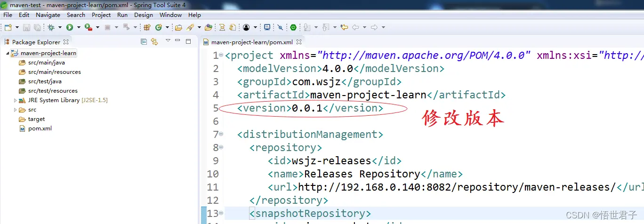Expand the src folder tree node
The height and width of the screenshot is (224, 644).
click(x=15, y=110)
